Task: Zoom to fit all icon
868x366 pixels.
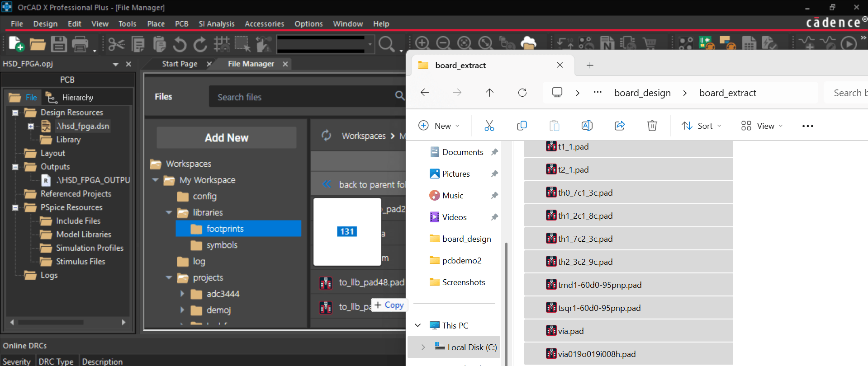Action: (485, 43)
